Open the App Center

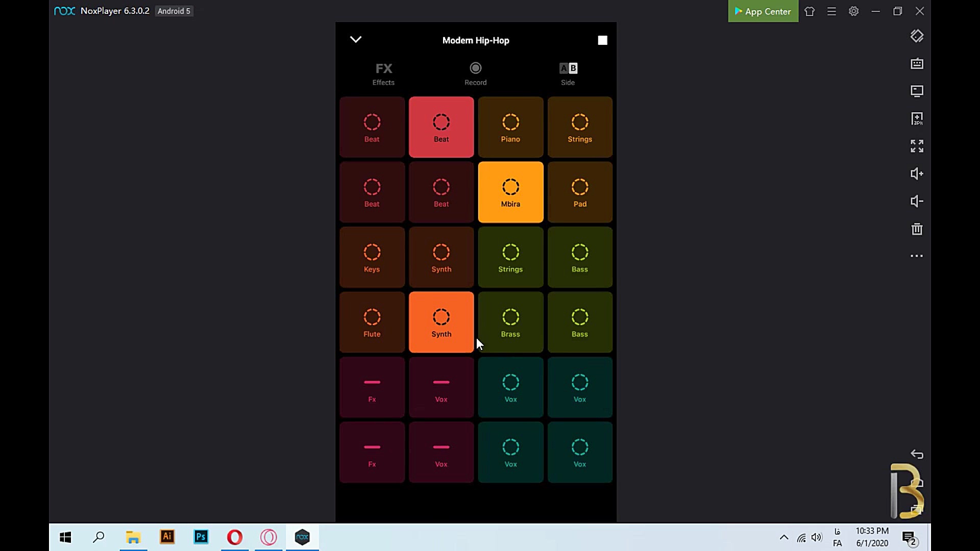pos(763,11)
